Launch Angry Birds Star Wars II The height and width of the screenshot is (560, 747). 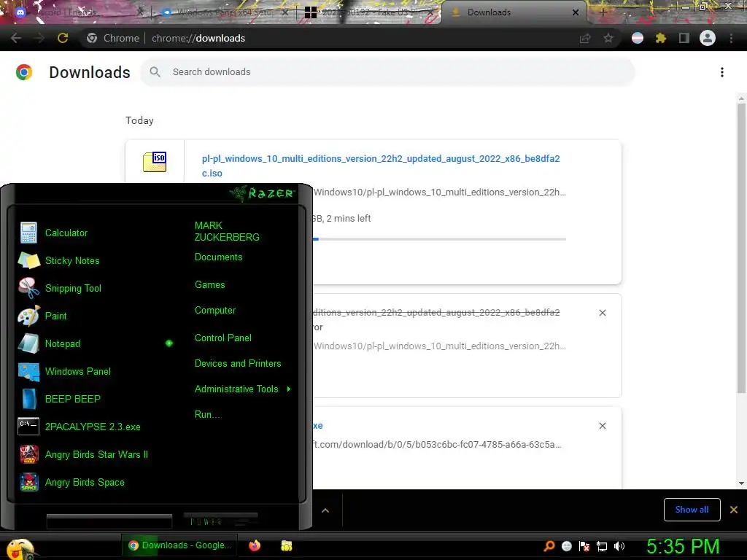point(96,454)
